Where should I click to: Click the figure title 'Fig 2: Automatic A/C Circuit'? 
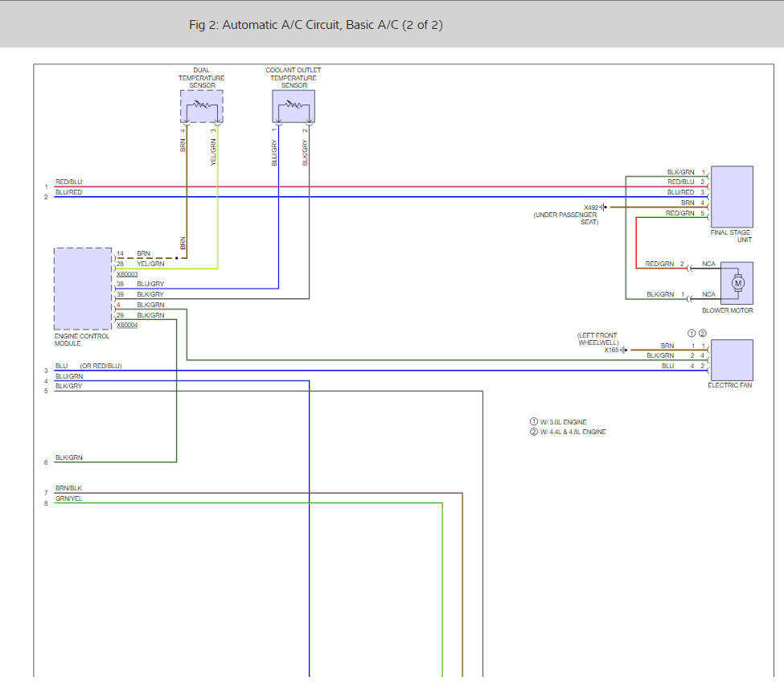(x=316, y=25)
